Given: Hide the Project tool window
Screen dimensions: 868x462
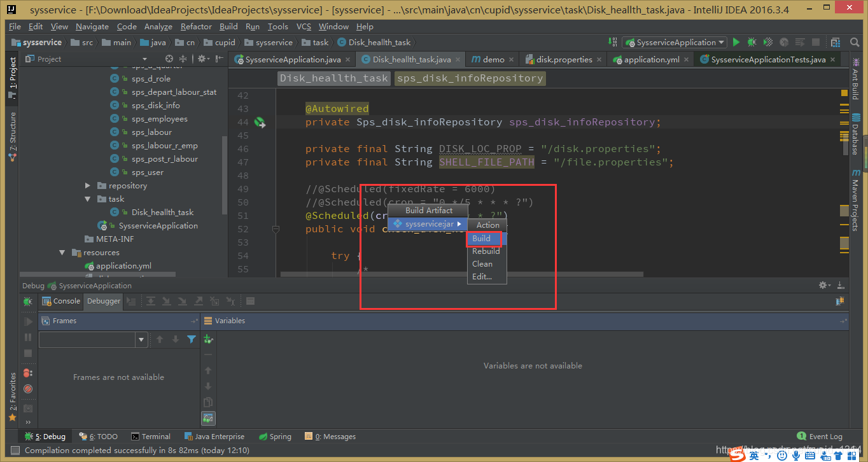Looking at the screenshot, I should click(219, 59).
